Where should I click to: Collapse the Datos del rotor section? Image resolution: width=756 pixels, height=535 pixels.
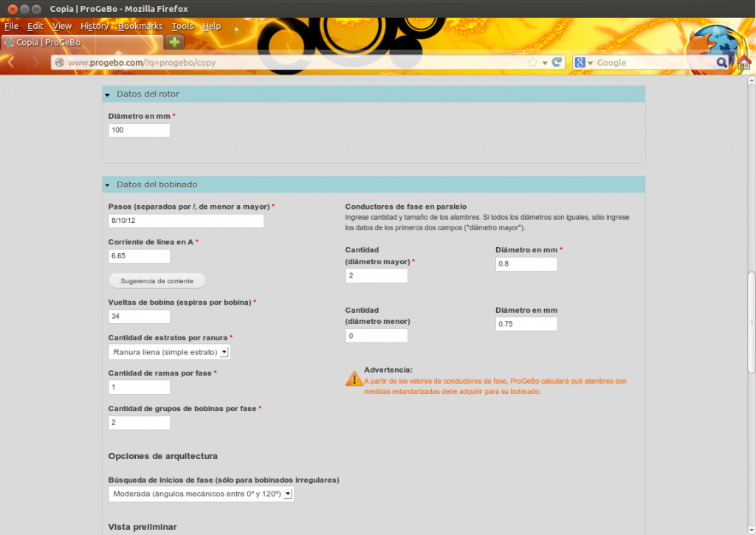pyautogui.click(x=107, y=94)
